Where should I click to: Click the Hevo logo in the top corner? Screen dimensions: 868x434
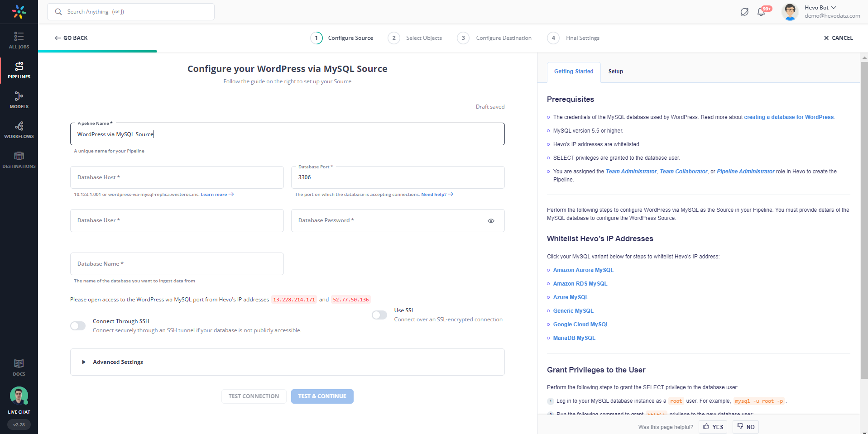click(19, 11)
